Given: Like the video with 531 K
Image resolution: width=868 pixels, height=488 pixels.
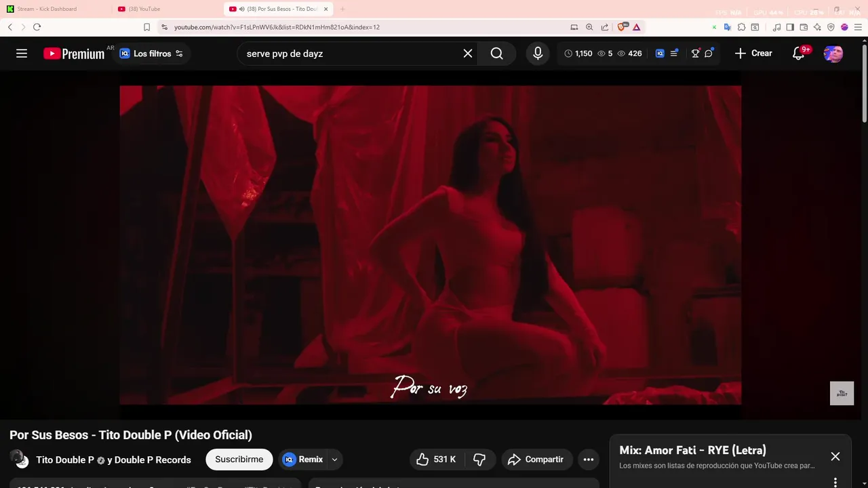Looking at the screenshot, I should click(x=436, y=460).
